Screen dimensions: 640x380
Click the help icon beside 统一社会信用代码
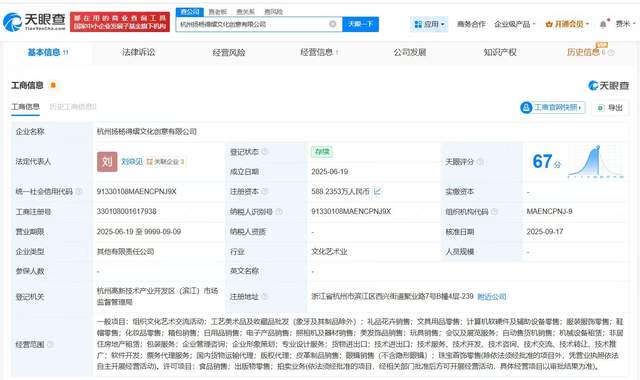tap(79, 191)
